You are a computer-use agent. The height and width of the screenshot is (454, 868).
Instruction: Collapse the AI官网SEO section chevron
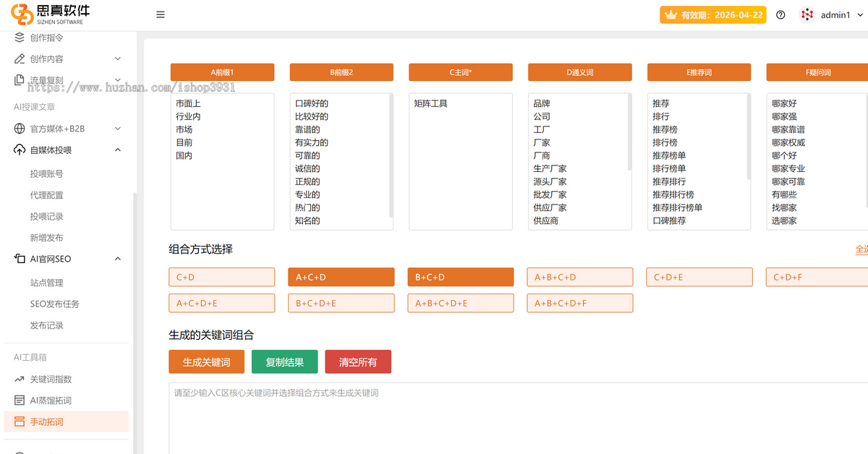click(x=118, y=259)
